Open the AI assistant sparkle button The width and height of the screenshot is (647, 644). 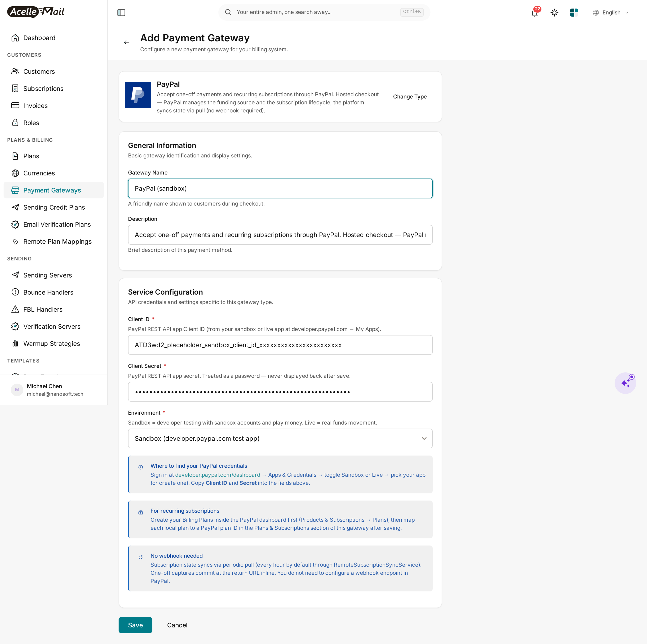(x=625, y=383)
